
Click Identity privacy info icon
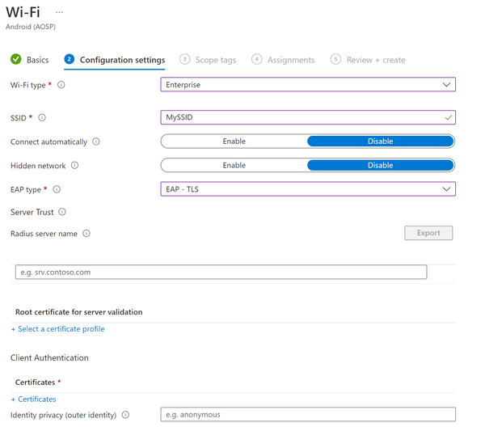125,415
